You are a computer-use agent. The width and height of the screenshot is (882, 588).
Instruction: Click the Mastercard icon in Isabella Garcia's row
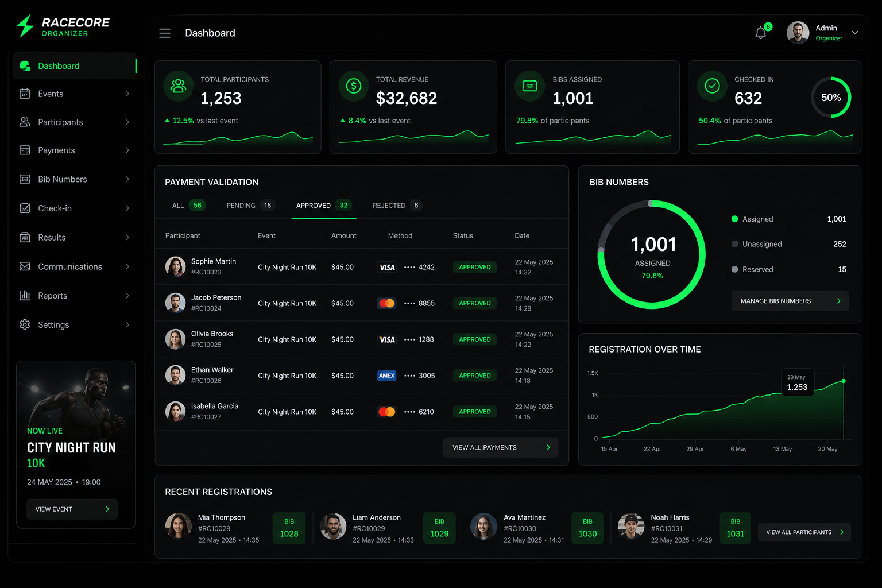[x=387, y=412]
